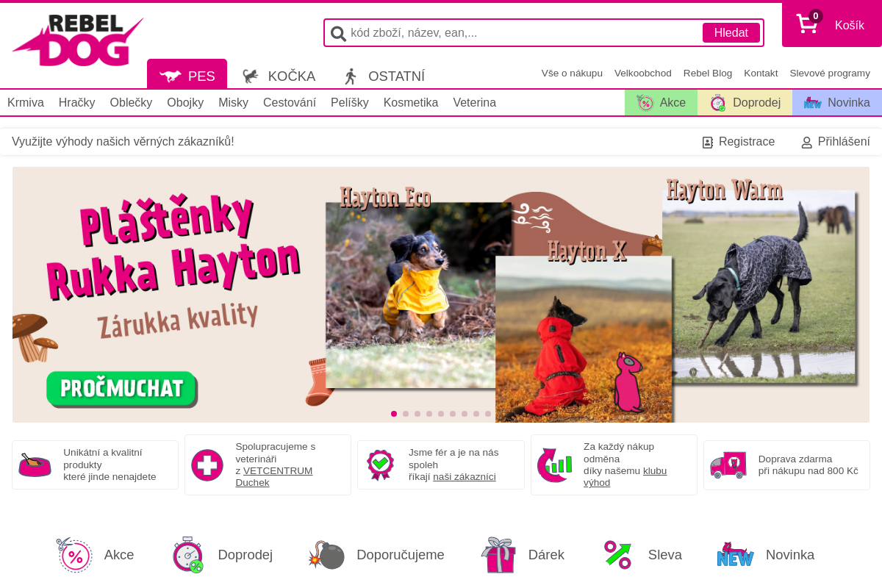This screenshot has width=882, height=588.
Task: Open the Vše o nákupu link
Action: (572, 73)
